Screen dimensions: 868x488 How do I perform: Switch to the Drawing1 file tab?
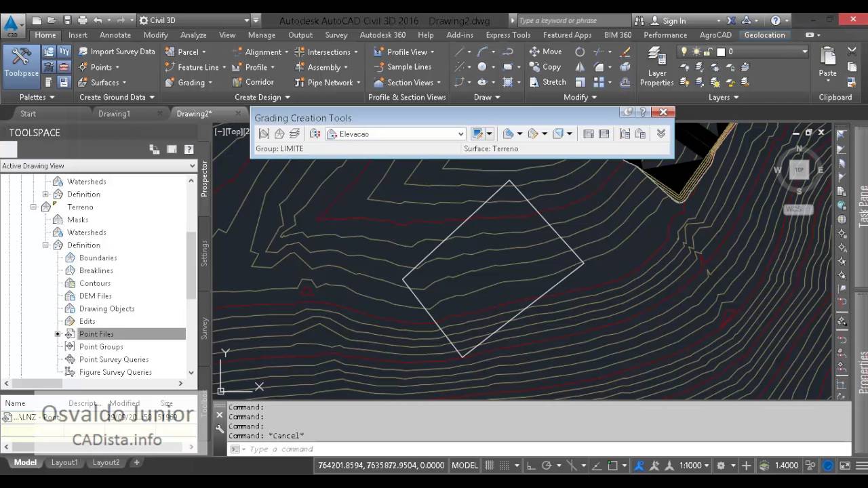(x=114, y=114)
